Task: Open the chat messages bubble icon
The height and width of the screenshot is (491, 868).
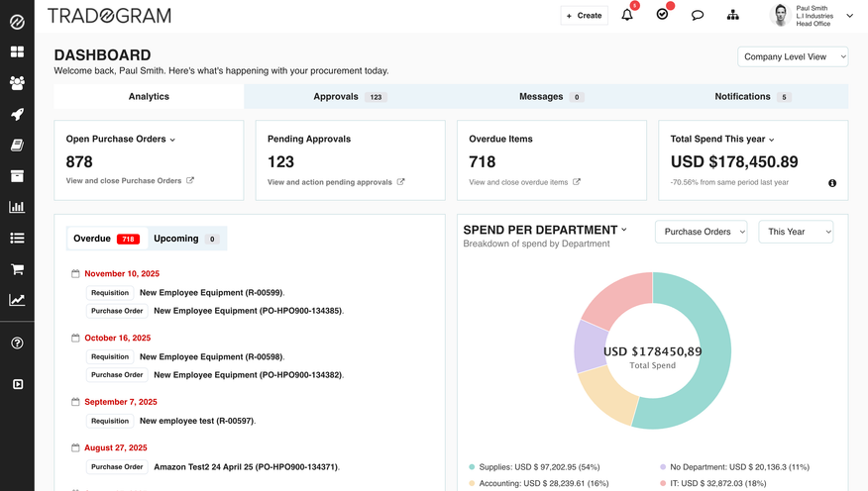Action: pyautogui.click(x=698, y=15)
